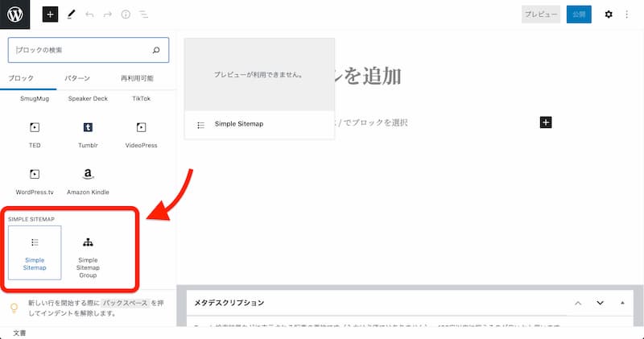Click the page title field を追加
Image resolution: width=644 pixels, height=339 pixels.
click(368, 76)
